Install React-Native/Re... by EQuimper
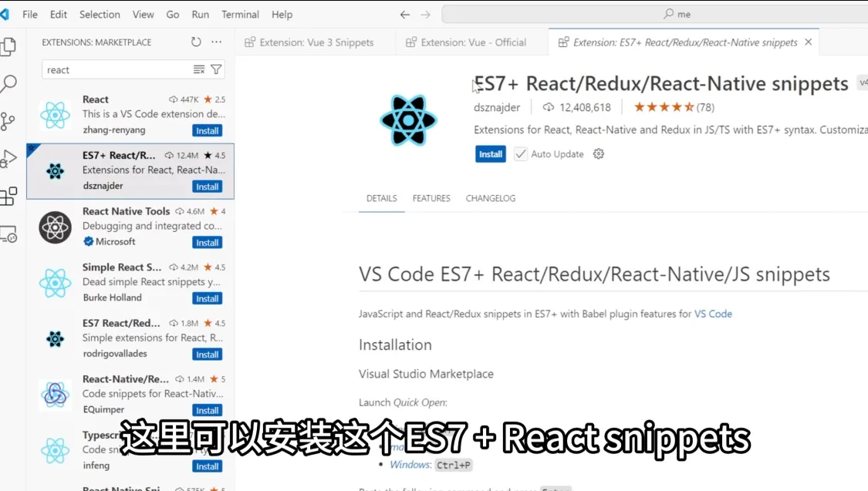 click(207, 410)
